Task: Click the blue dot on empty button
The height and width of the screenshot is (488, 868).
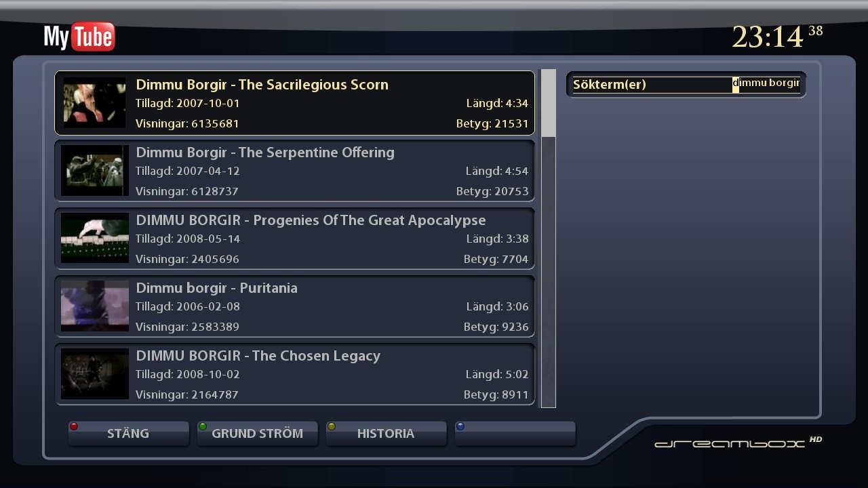Action: (460, 426)
